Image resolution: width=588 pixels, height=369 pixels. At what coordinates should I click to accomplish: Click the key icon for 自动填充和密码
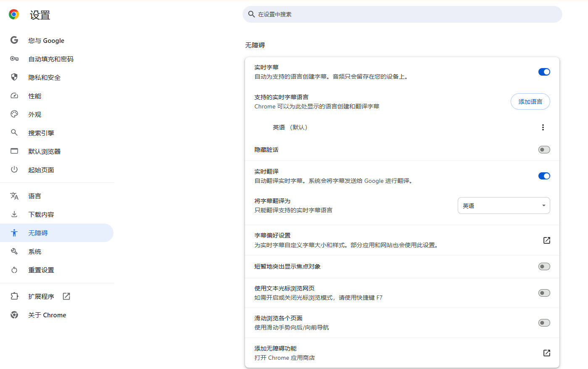point(14,59)
